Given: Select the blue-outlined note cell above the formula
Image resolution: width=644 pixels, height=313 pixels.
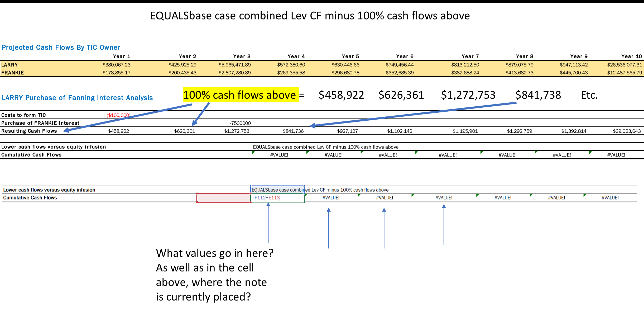Looking at the screenshot, I should (x=277, y=190).
